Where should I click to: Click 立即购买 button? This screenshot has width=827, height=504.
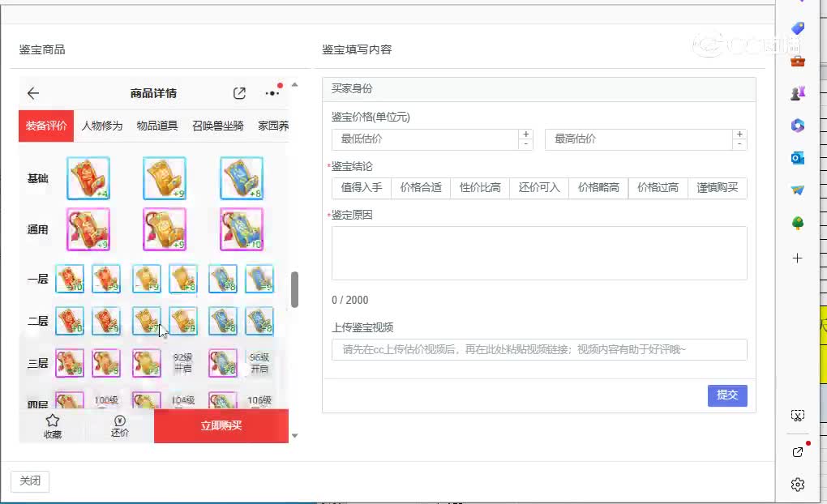(x=221, y=426)
